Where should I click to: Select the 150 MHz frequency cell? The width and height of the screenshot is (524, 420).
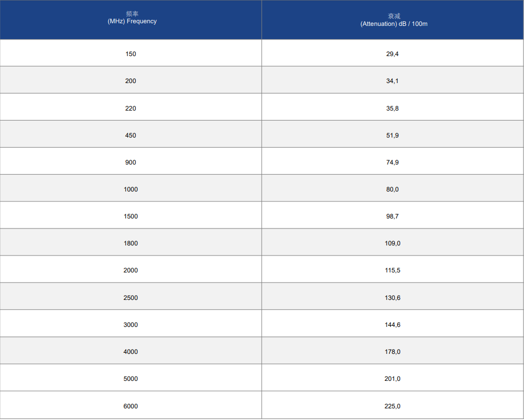tap(131, 53)
